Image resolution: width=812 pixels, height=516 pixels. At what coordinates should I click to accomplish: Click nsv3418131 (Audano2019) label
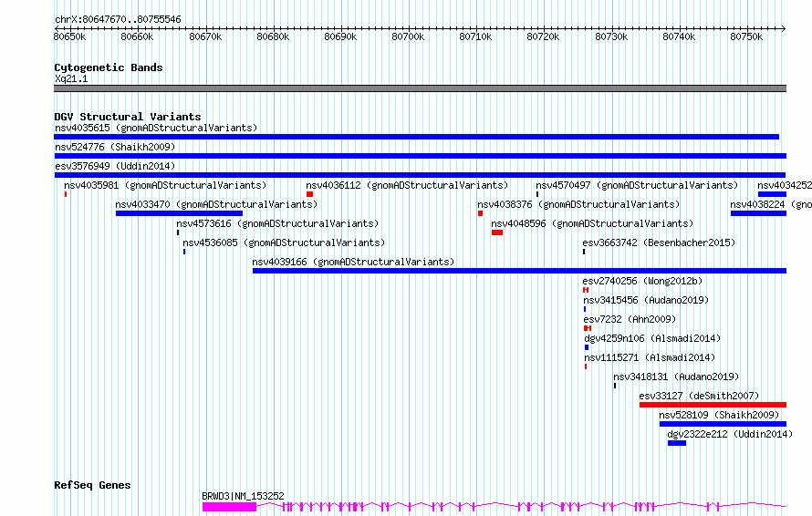(676, 377)
